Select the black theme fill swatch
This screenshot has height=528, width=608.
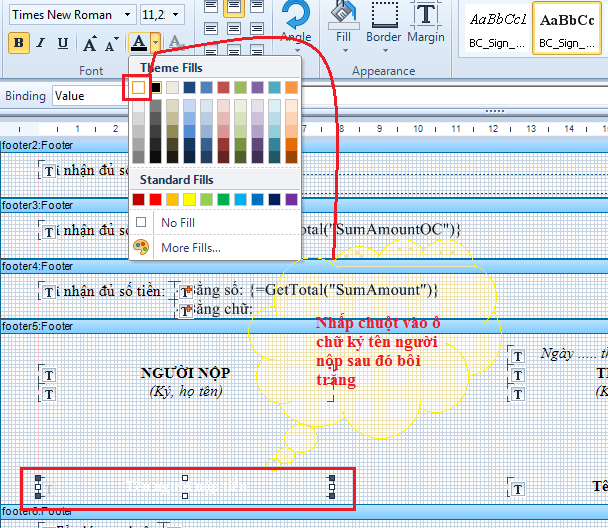click(155, 88)
